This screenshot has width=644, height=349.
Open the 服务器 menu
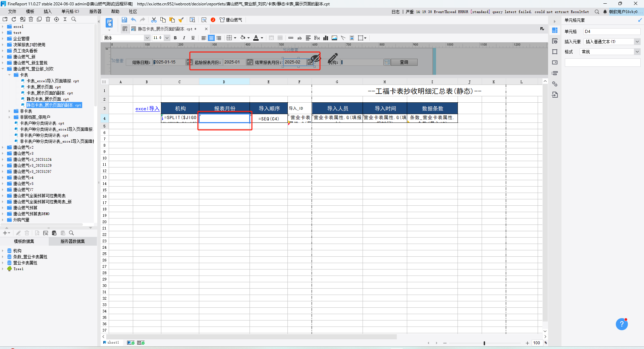95,11
